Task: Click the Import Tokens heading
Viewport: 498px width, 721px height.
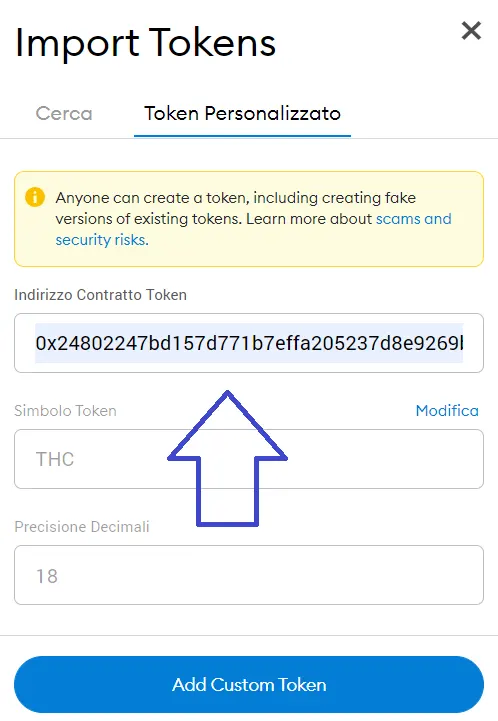Action: tap(145, 43)
